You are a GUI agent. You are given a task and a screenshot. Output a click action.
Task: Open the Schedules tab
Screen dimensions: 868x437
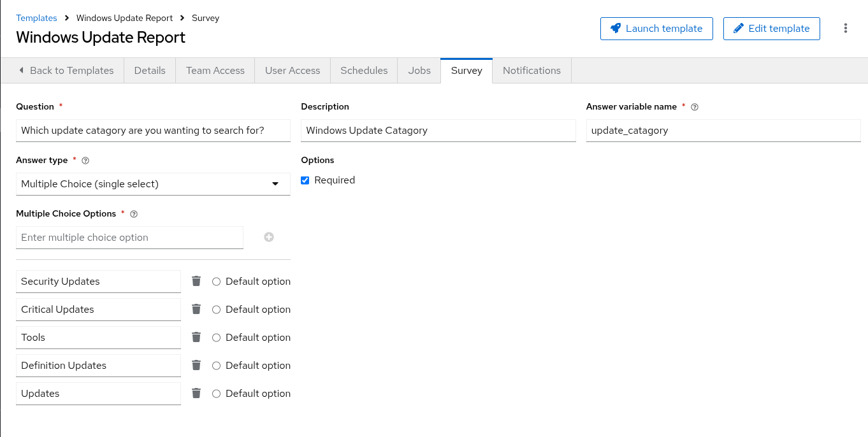pos(364,71)
